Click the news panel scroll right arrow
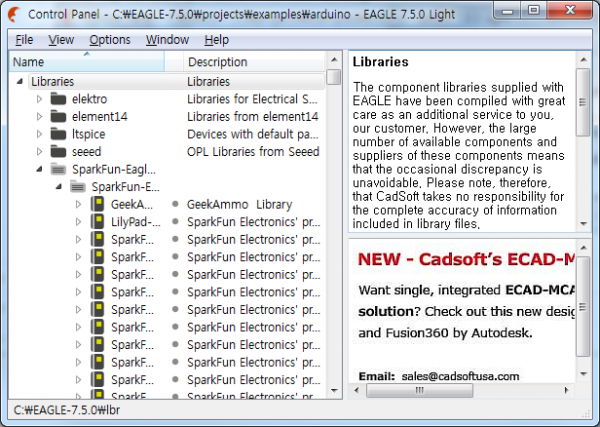The height and width of the screenshot is (427, 600). [567, 391]
